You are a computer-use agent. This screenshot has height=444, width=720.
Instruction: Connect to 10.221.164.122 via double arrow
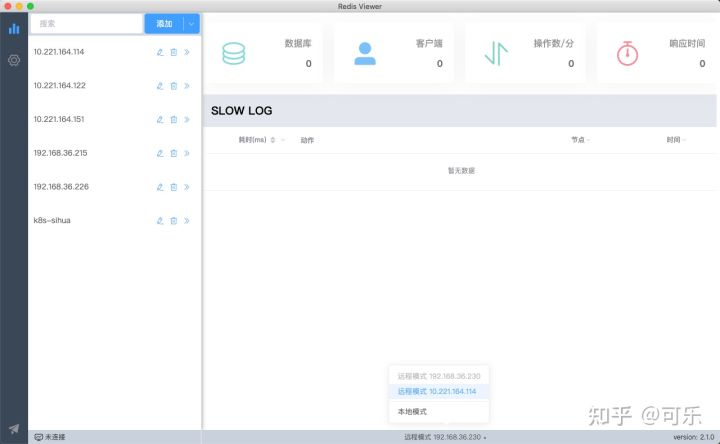click(187, 86)
